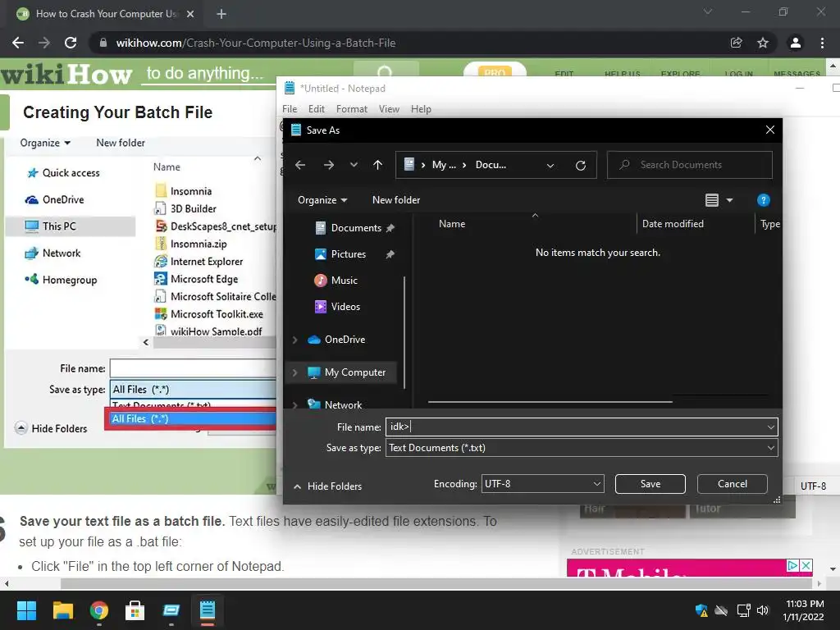
Task: Expand the address bar path dropdown
Action: tap(550, 166)
